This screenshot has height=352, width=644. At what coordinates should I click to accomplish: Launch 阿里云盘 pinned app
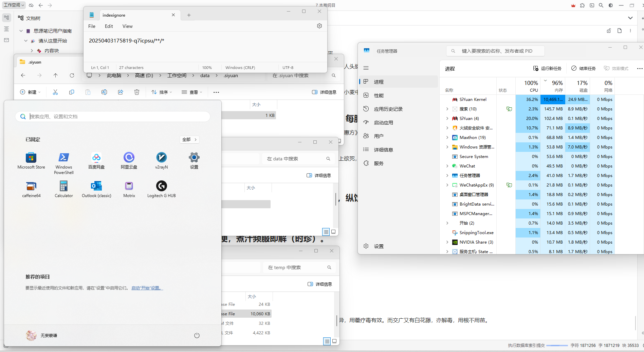click(129, 161)
